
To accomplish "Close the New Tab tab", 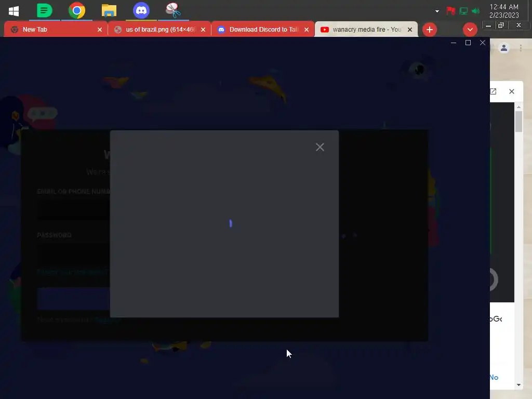I will click(100, 30).
